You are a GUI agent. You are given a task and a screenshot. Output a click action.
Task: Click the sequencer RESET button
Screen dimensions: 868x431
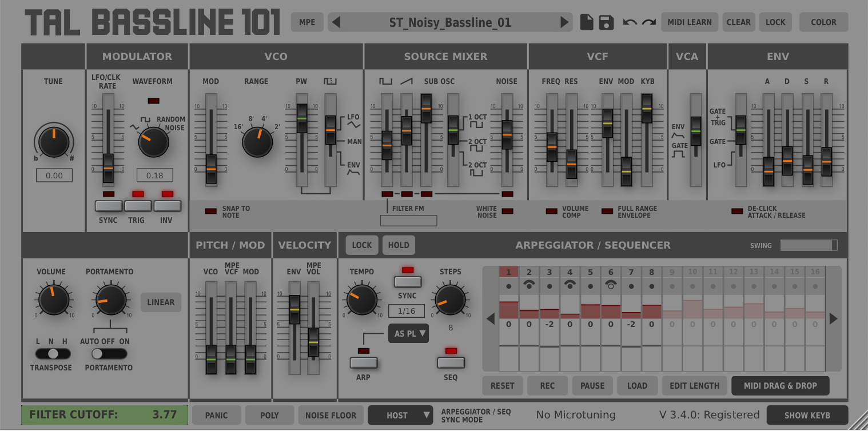coord(503,386)
